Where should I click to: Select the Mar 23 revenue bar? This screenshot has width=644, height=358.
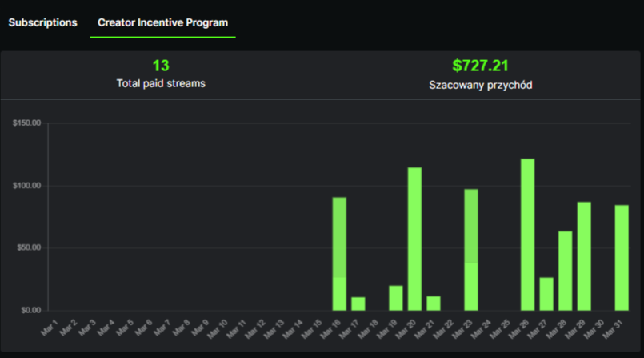(x=471, y=250)
